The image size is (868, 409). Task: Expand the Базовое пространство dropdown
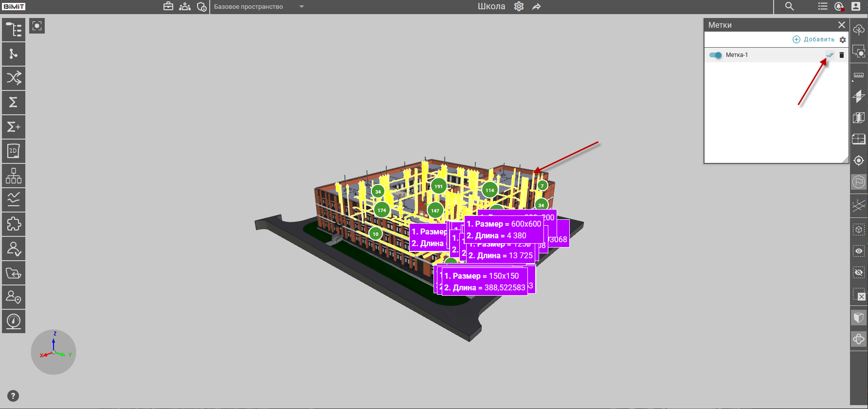point(301,7)
